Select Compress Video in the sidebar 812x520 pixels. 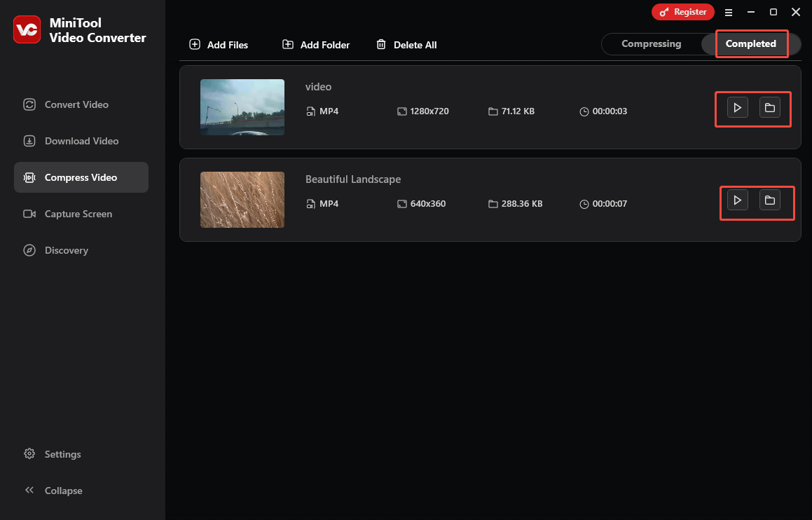(81, 177)
